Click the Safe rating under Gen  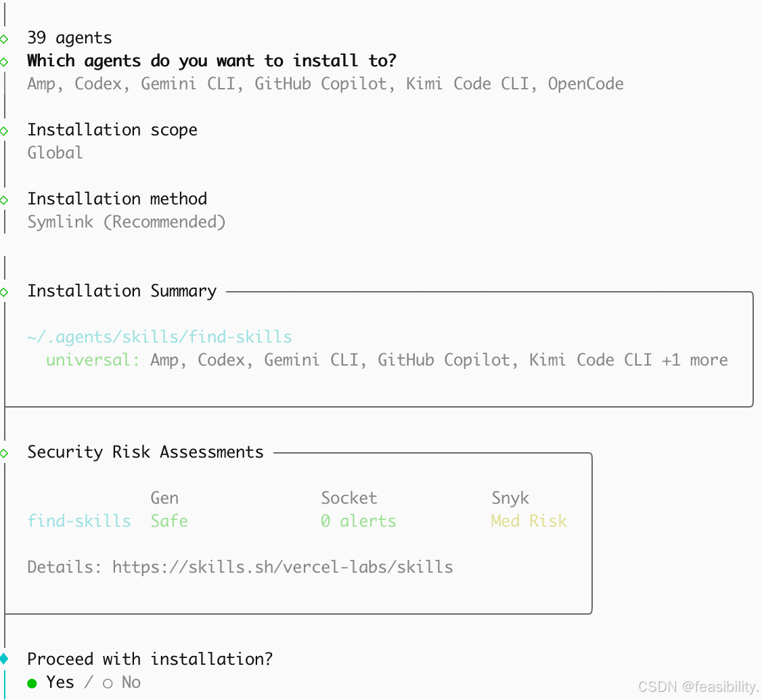[169, 521]
